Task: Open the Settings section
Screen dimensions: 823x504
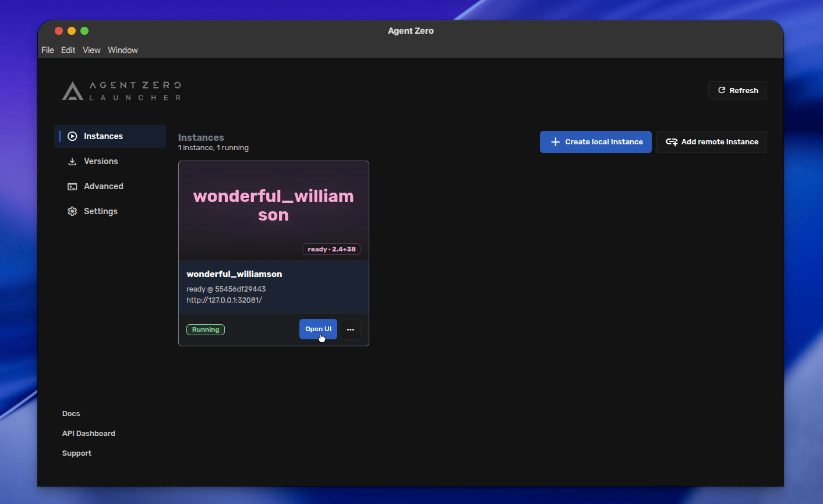Action: click(110, 211)
